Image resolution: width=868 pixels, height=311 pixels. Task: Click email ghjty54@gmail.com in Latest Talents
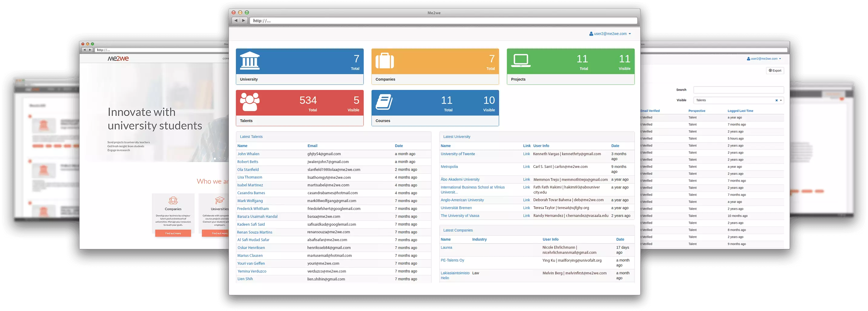[x=324, y=154]
